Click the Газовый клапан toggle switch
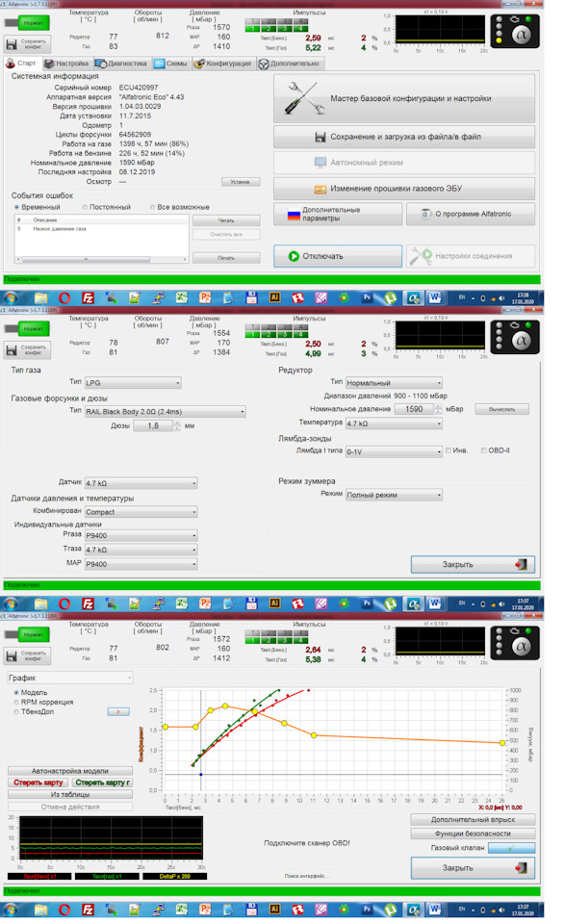Image resolution: width=564 pixels, height=924 pixels. tap(511, 848)
